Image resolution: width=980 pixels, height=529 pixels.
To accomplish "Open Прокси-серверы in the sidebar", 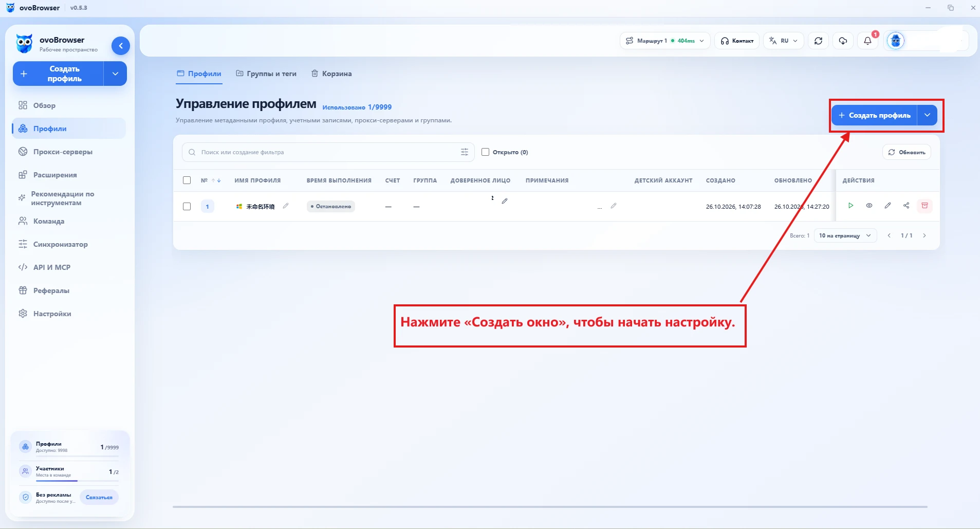I will (x=69, y=152).
